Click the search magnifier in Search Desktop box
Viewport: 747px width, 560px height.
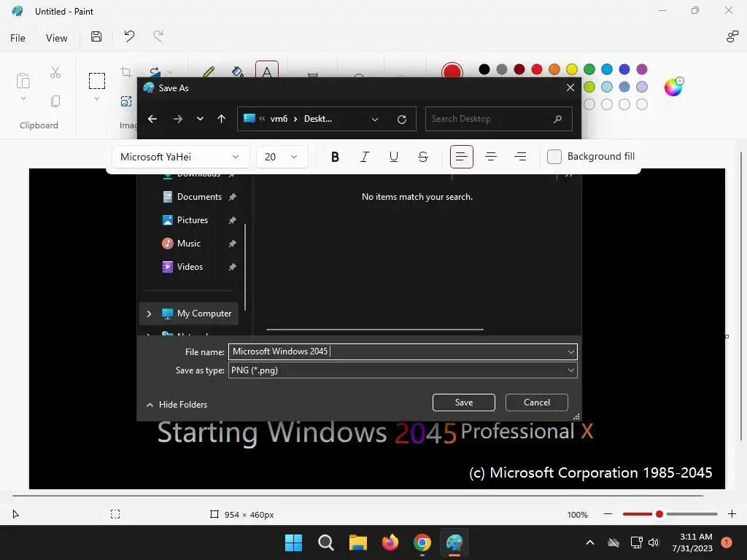tap(557, 119)
